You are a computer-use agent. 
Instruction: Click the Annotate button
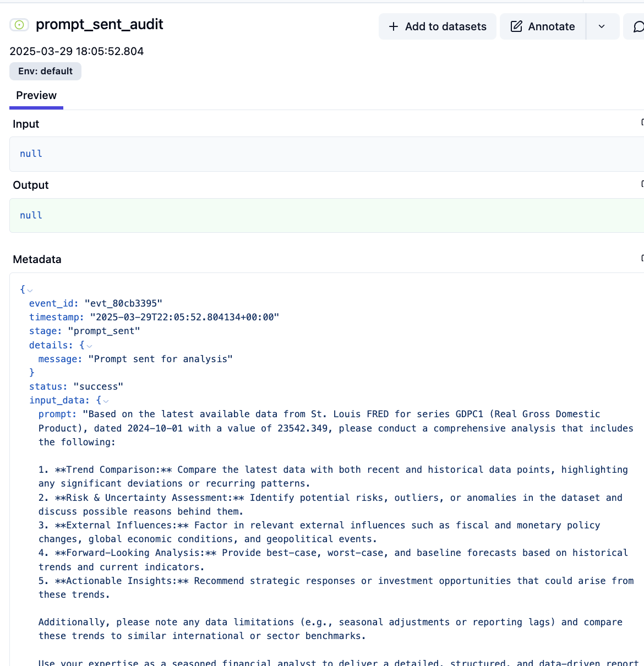pos(542,26)
